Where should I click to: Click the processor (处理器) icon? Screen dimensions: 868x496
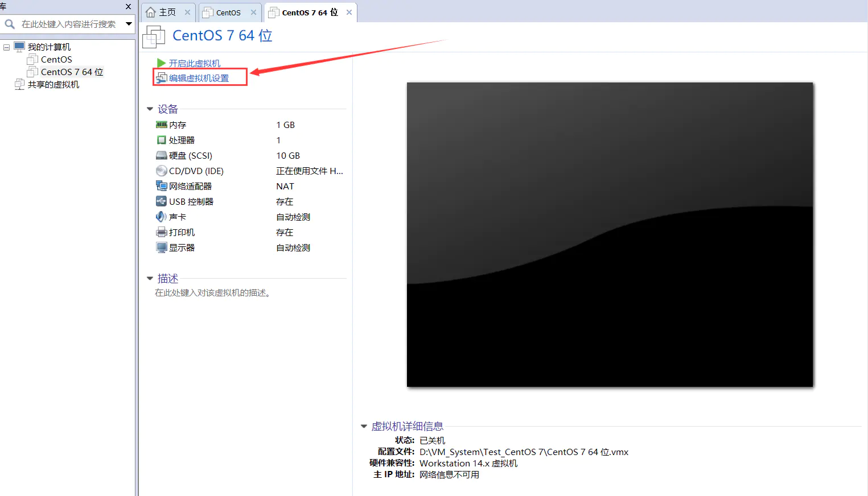coord(162,140)
